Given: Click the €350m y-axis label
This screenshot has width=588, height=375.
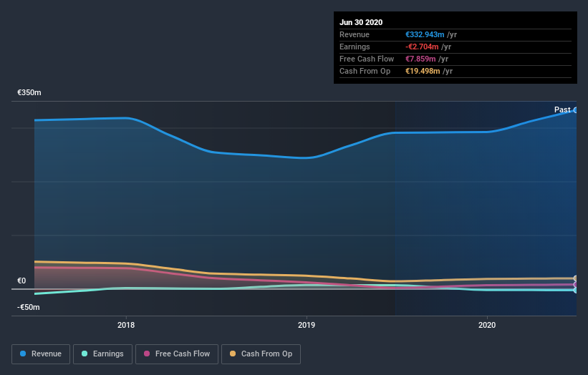Looking at the screenshot, I should click(x=29, y=92).
